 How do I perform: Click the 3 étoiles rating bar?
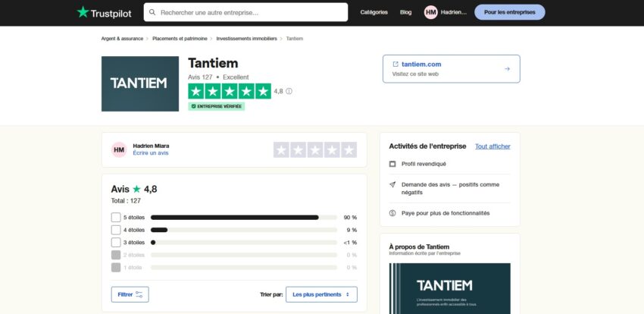tap(243, 243)
